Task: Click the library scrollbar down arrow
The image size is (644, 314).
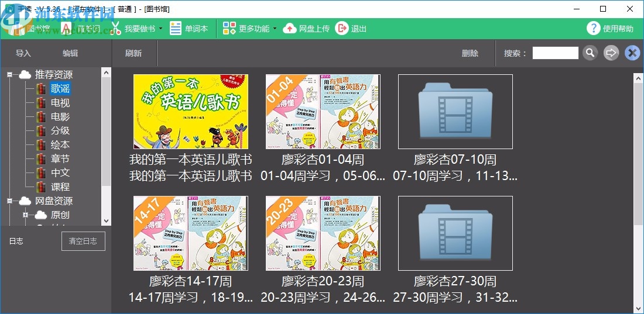Action: point(639,309)
